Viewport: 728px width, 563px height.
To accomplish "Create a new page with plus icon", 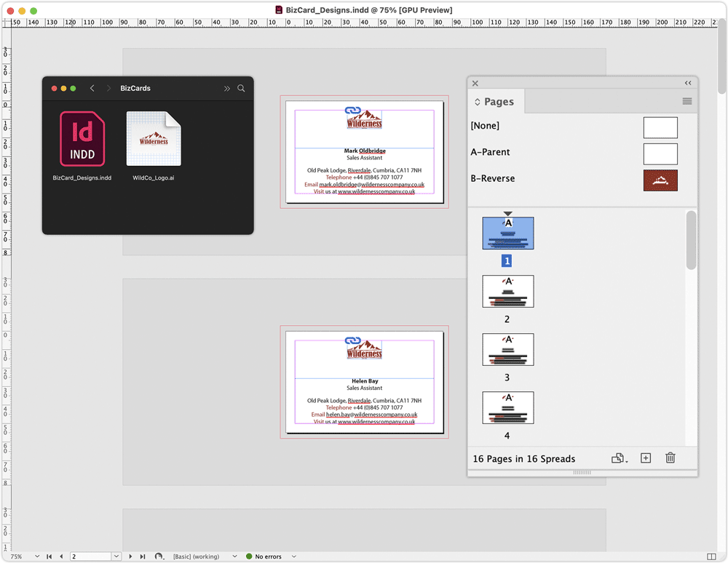I will 645,458.
